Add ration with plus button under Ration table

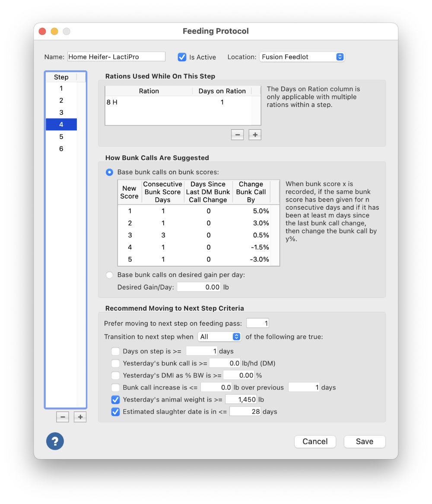[255, 135]
